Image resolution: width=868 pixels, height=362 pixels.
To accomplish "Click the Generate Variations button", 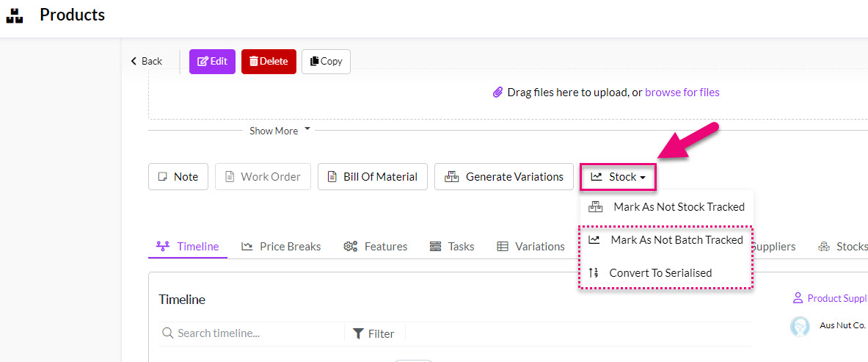I will click(504, 177).
